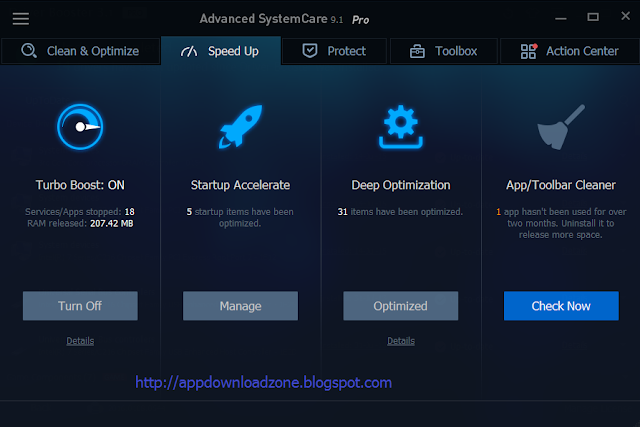The height and width of the screenshot is (427, 640).
Task: Click the App/Toolbar Cleaner heading
Action: click(561, 185)
